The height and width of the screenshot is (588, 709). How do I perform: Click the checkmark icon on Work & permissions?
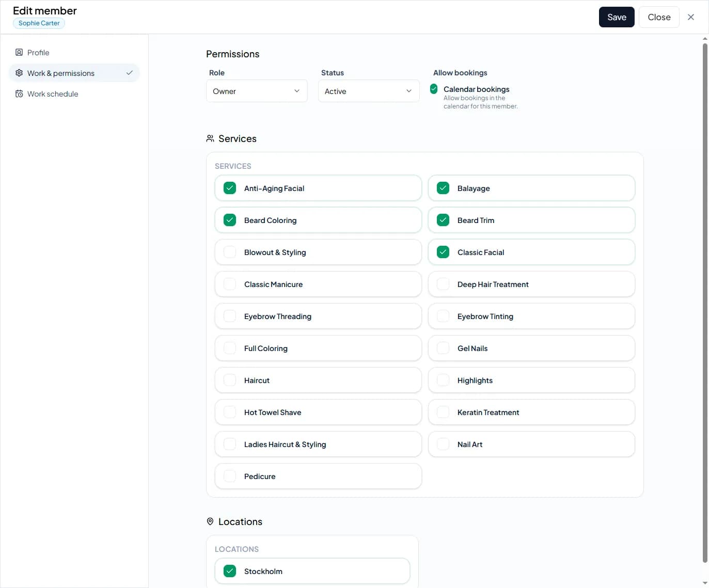(x=130, y=73)
